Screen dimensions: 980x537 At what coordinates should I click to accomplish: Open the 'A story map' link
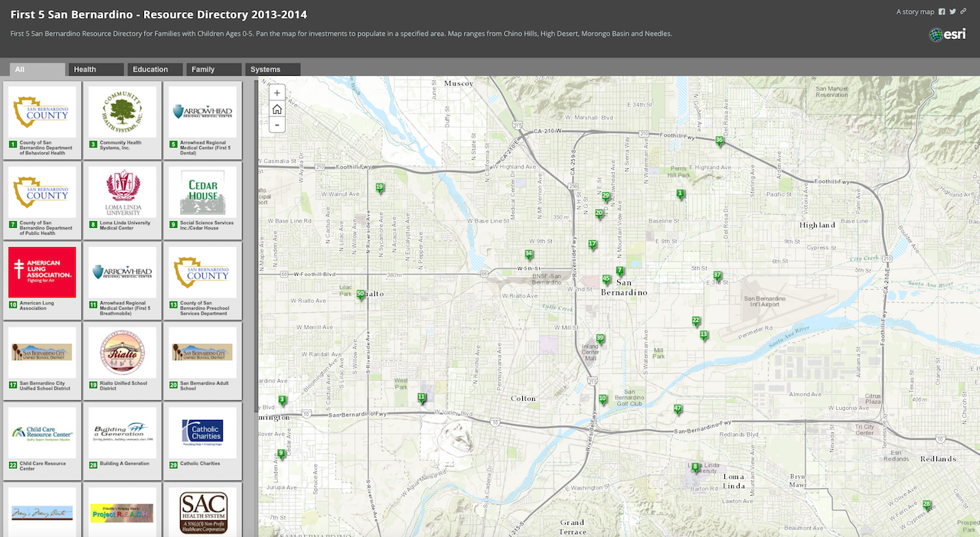tap(915, 11)
